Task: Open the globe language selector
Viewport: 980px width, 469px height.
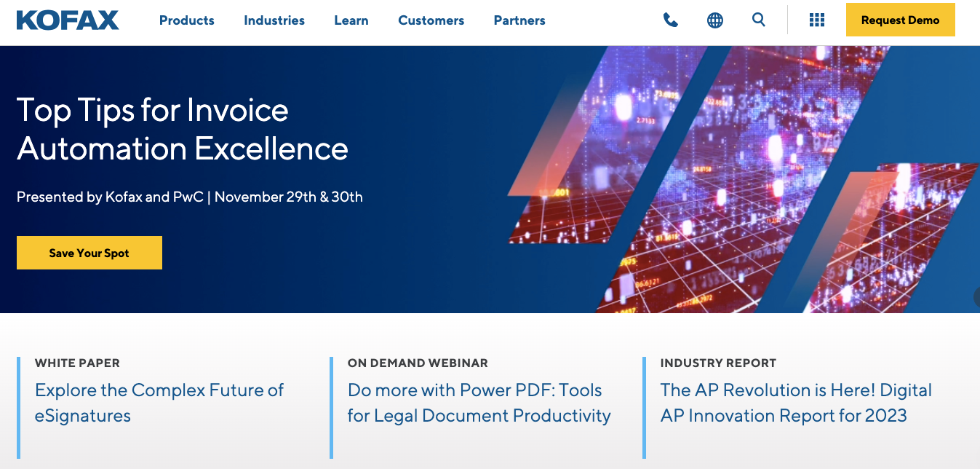Action: point(715,20)
